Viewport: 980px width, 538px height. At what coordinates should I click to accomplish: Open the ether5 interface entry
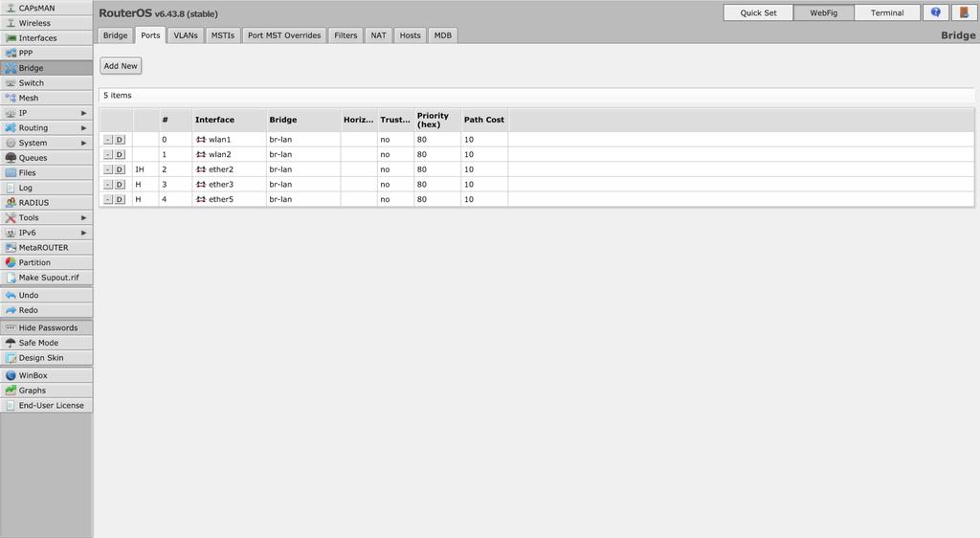point(221,200)
